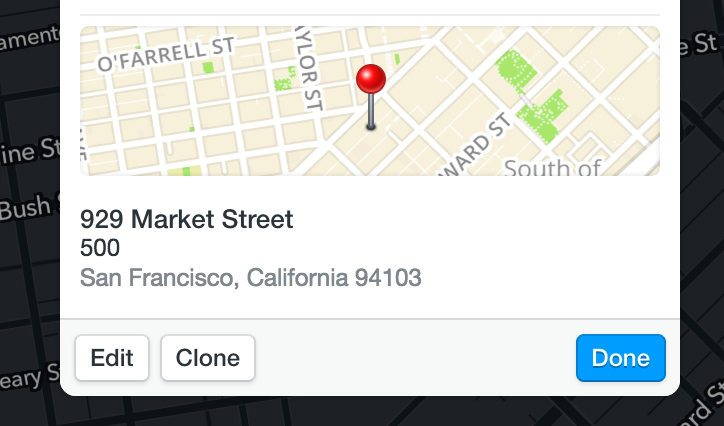Click the Howard St label on map preview
Viewport: 724px width, 426px height.
(x=476, y=145)
